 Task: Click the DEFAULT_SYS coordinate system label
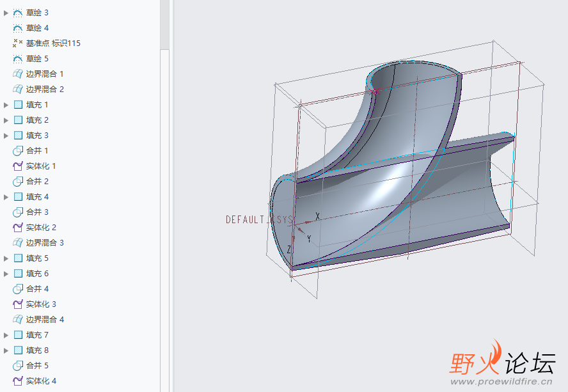click(259, 219)
